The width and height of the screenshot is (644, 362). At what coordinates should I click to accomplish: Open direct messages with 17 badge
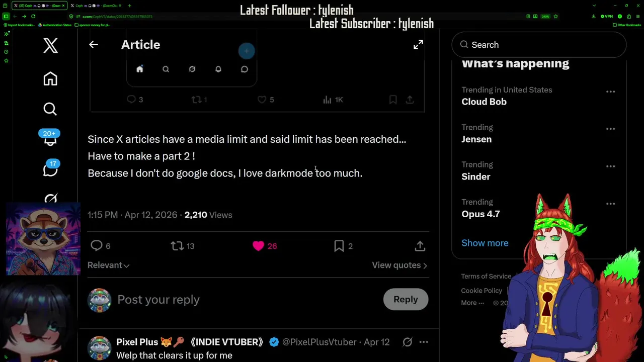point(50,170)
